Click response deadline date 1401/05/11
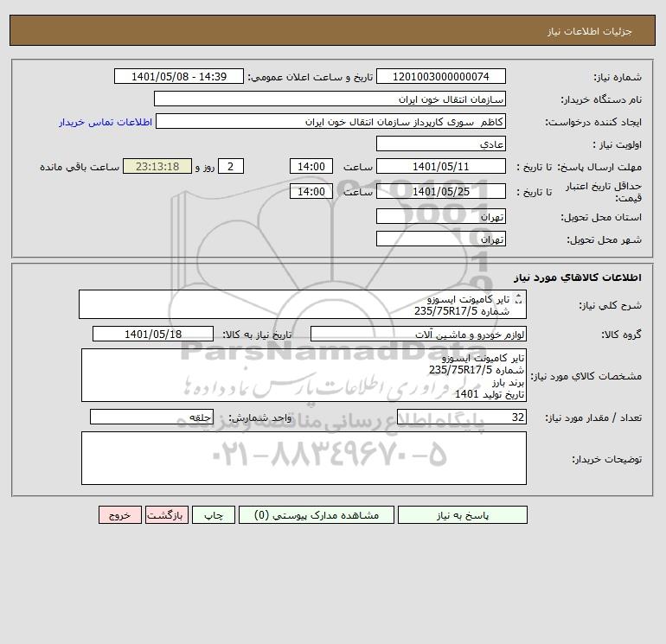The width and height of the screenshot is (666, 644). [x=441, y=167]
